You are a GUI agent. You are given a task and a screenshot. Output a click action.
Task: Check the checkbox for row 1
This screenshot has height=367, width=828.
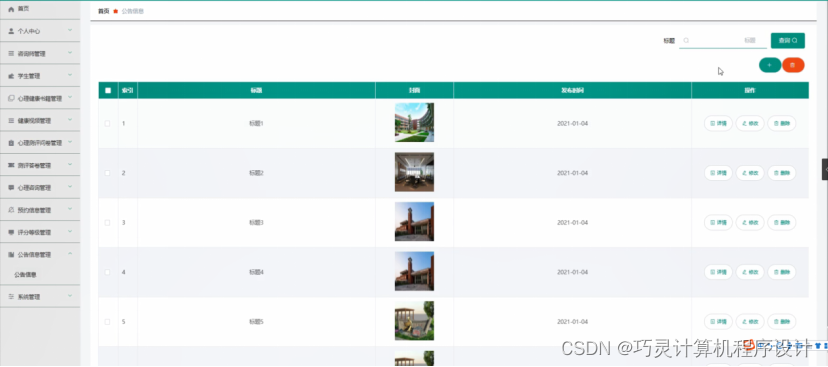click(x=108, y=124)
